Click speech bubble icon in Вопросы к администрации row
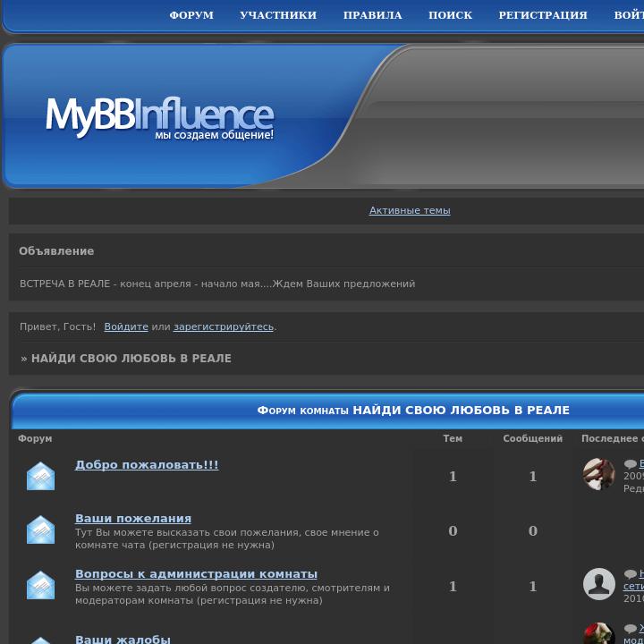The image size is (644, 644). click(x=630, y=573)
